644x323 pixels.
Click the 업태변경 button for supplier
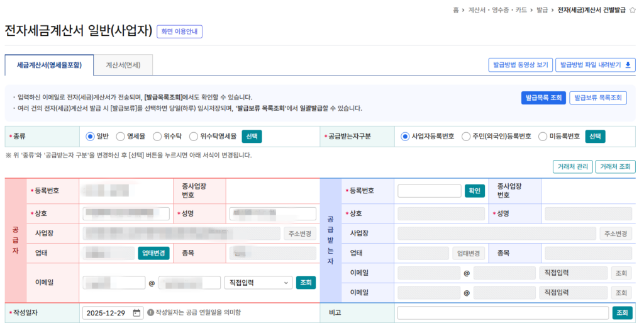(153, 253)
